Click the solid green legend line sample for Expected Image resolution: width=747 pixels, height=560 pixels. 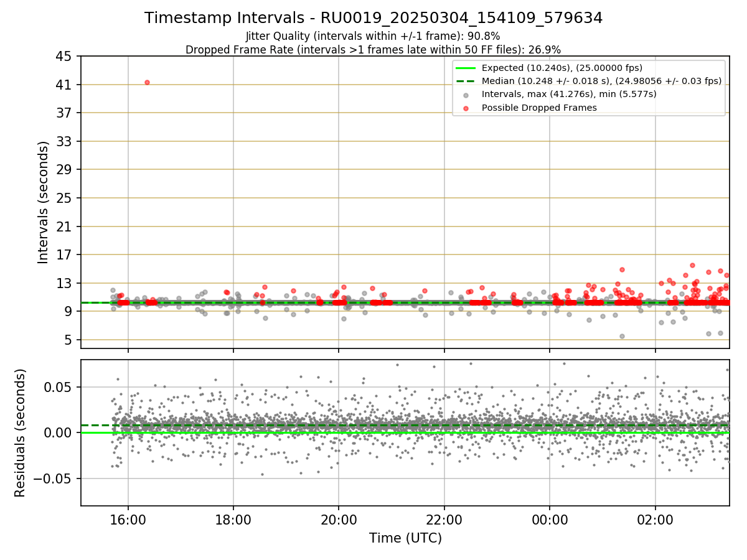pos(466,68)
